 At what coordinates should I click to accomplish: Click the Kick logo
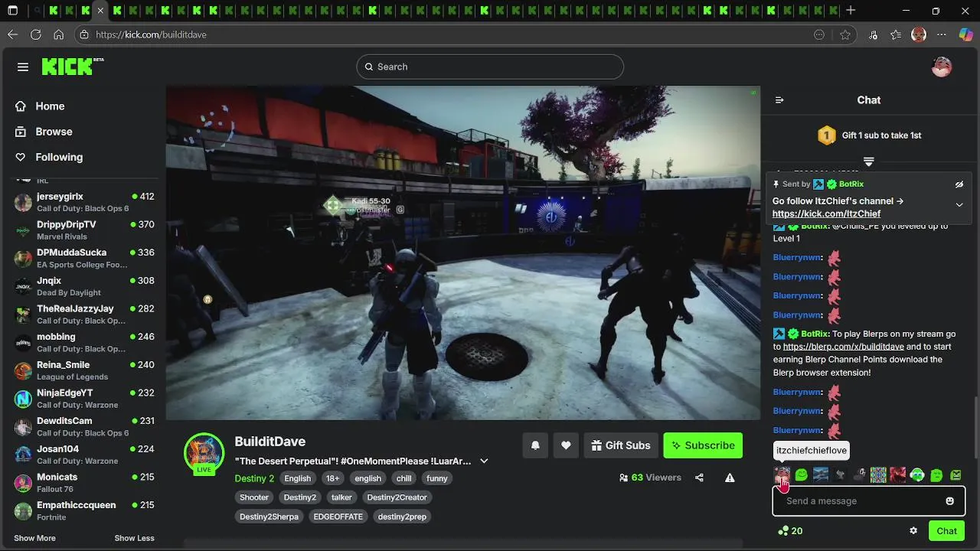(72, 67)
